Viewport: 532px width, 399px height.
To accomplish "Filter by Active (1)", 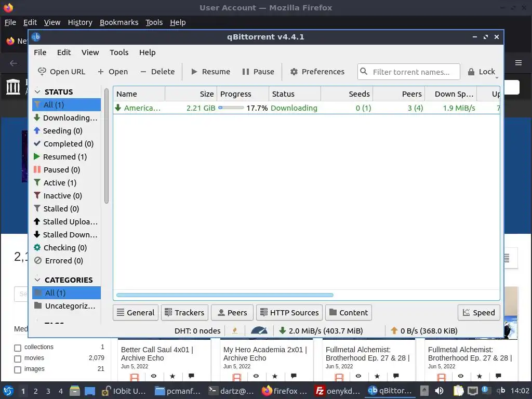I will pyautogui.click(x=66, y=183).
